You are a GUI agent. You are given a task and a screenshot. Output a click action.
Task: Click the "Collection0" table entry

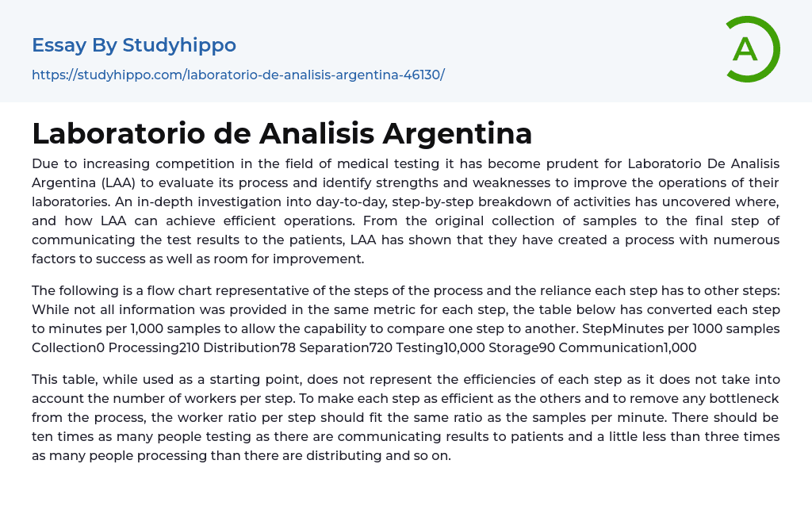(67, 347)
